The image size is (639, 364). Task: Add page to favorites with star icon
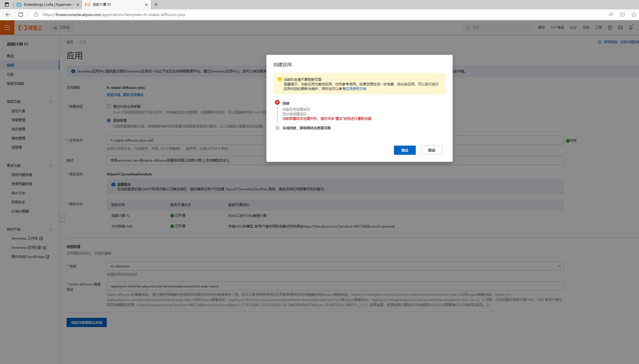[634, 15]
